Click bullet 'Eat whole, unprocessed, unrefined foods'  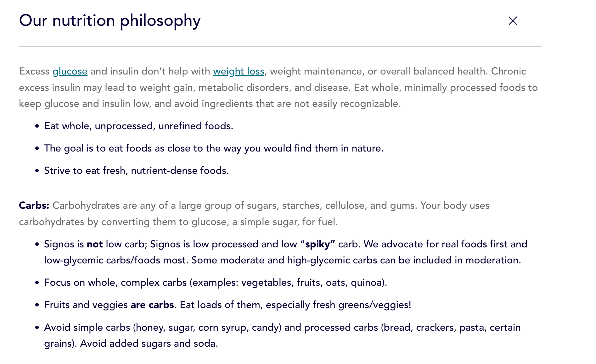[x=138, y=126]
